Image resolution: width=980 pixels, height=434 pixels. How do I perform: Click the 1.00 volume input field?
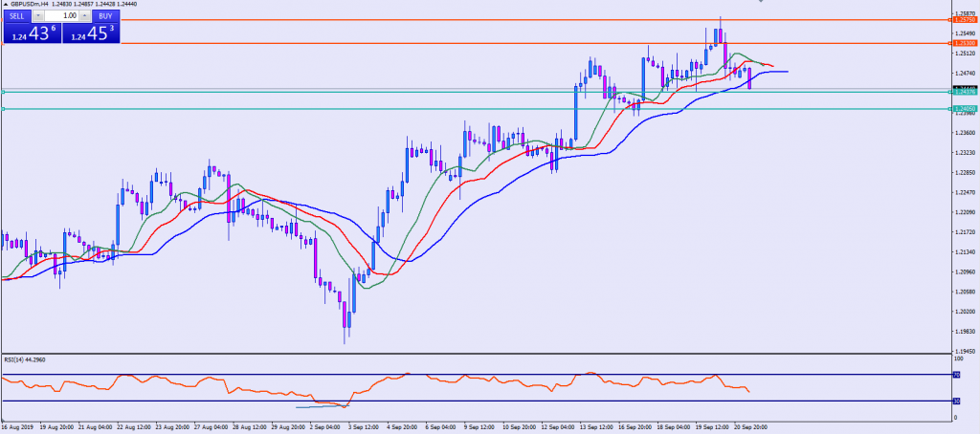tap(61, 16)
